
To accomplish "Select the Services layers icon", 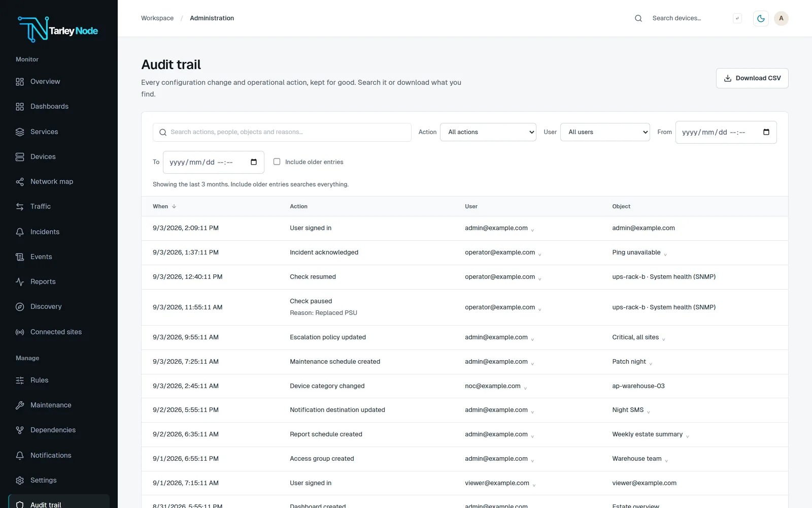I will click(x=20, y=132).
